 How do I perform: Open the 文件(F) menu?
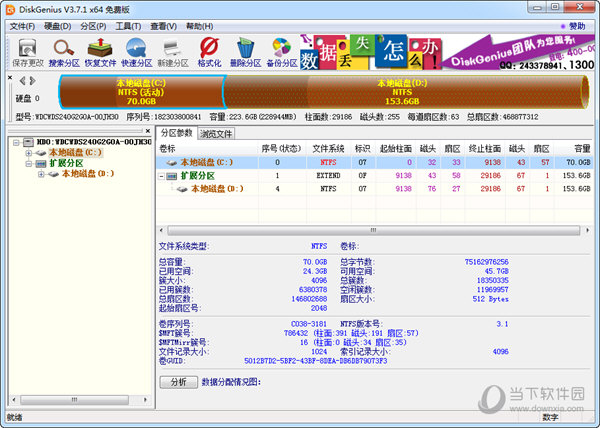click(x=22, y=26)
